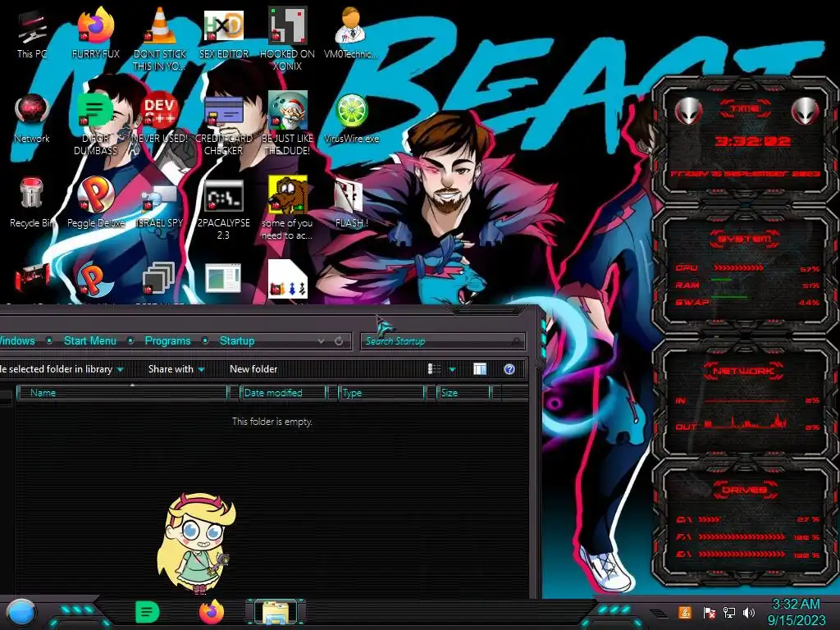
Task: Select the Peggle Deluxe shortcut
Action: [95, 203]
